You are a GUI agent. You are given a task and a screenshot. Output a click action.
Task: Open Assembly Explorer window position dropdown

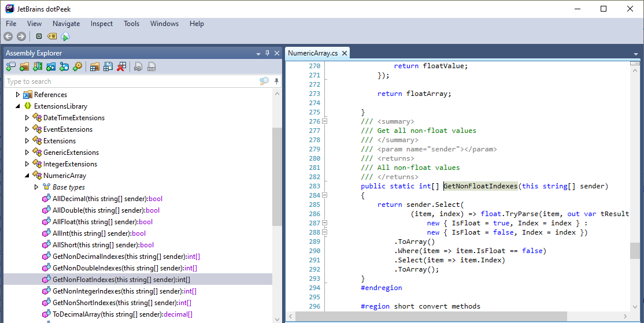point(258,54)
